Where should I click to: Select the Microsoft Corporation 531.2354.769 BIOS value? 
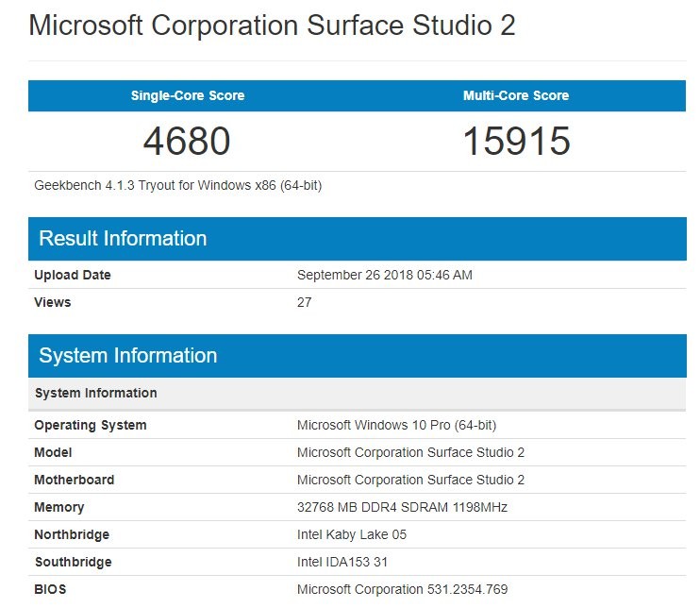click(x=402, y=590)
